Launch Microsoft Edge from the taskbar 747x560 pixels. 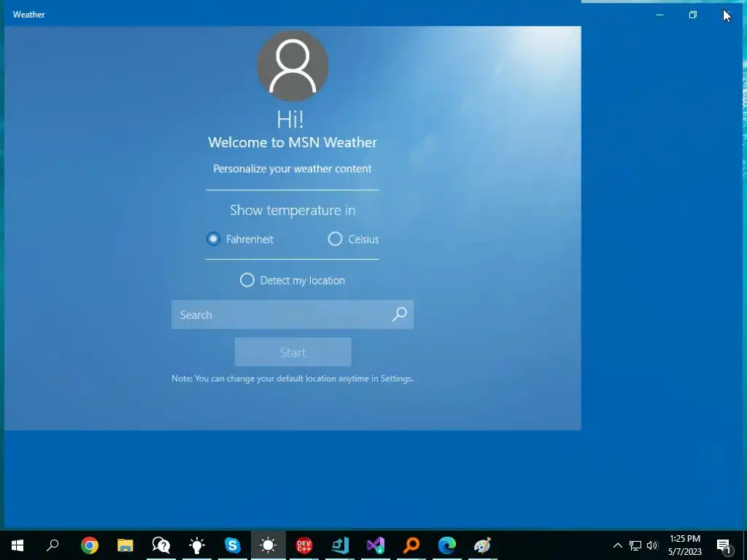pyautogui.click(x=447, y=545)
